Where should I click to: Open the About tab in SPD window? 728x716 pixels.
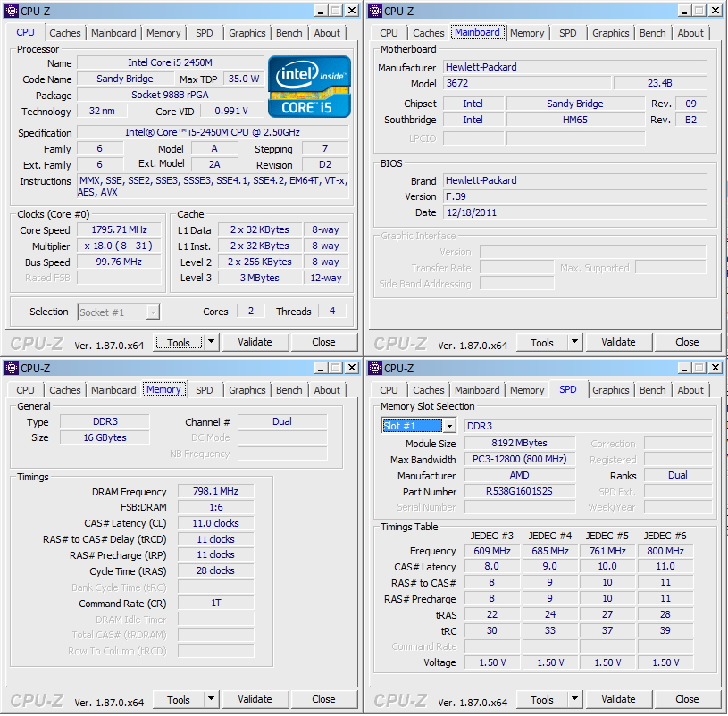(690, 390)
